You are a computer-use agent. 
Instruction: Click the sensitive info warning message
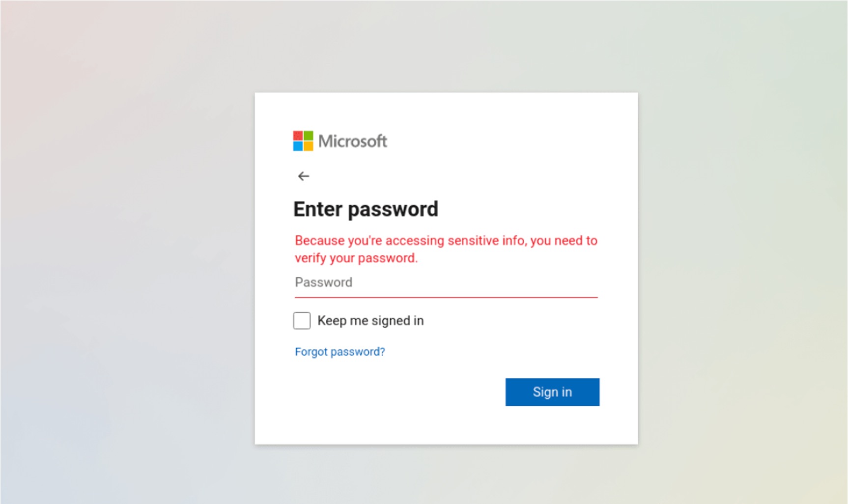point(445,249)
